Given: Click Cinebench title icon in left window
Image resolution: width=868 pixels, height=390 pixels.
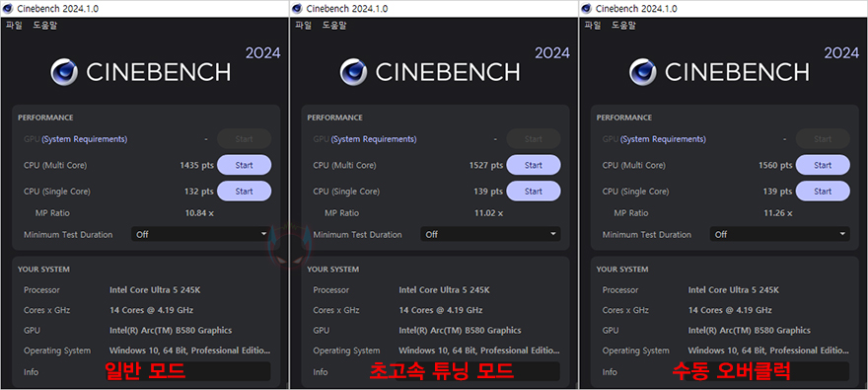Looking at the screenshot, I should click(x=9, y=8).
